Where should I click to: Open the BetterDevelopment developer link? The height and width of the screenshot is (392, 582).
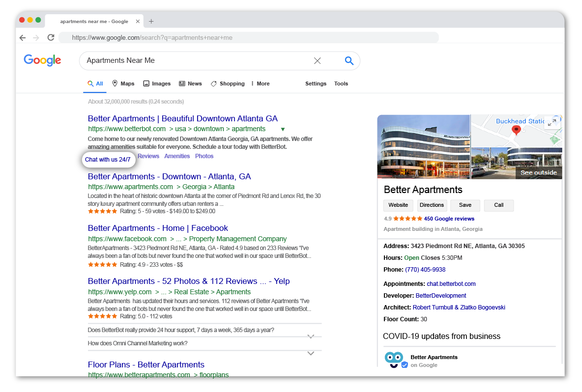coord(440,296)
